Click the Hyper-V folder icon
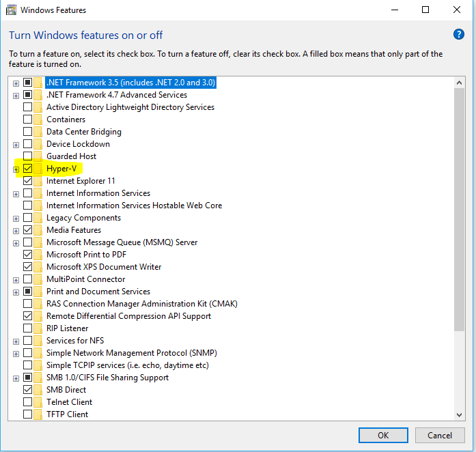The height and width of the screenshot is (452, 476). coord(38,169)
